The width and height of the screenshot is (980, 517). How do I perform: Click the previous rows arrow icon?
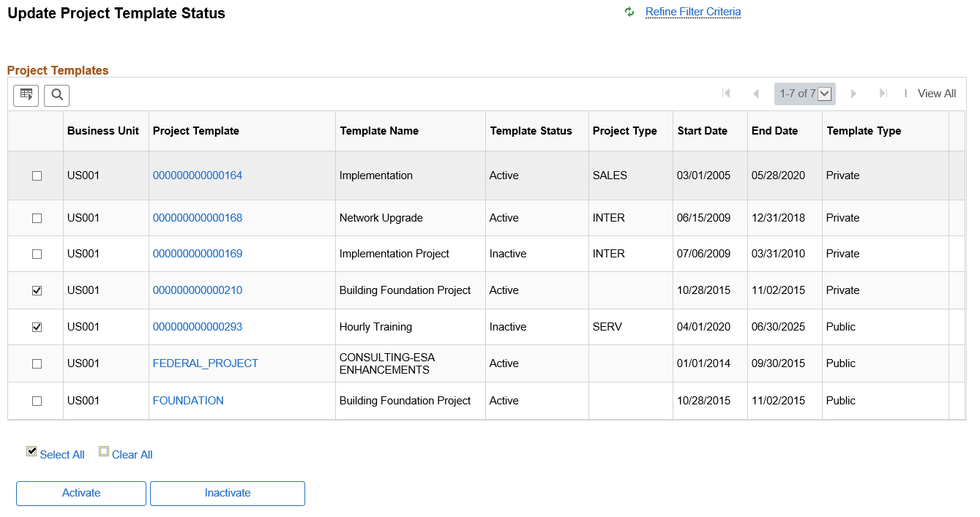tap(756, 93)
